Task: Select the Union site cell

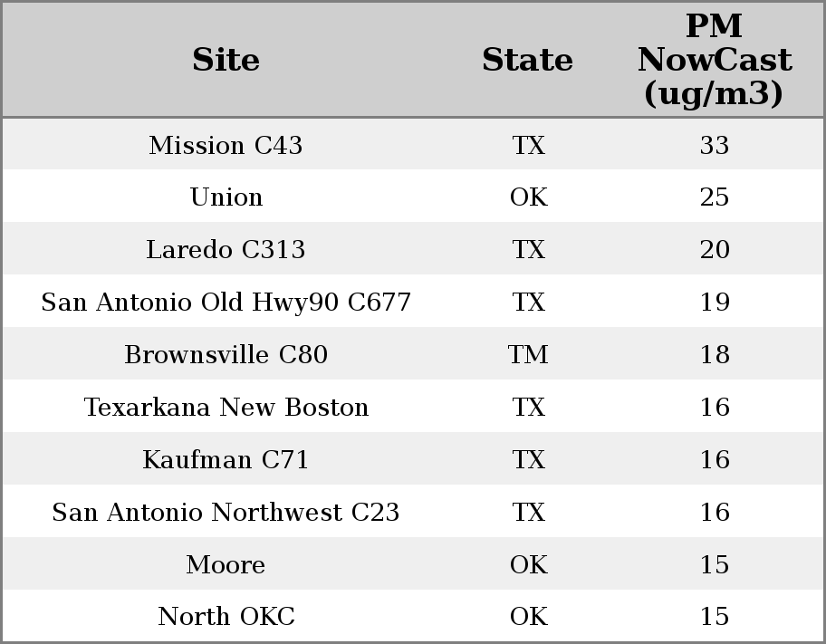Action: [x=226, y=197]
